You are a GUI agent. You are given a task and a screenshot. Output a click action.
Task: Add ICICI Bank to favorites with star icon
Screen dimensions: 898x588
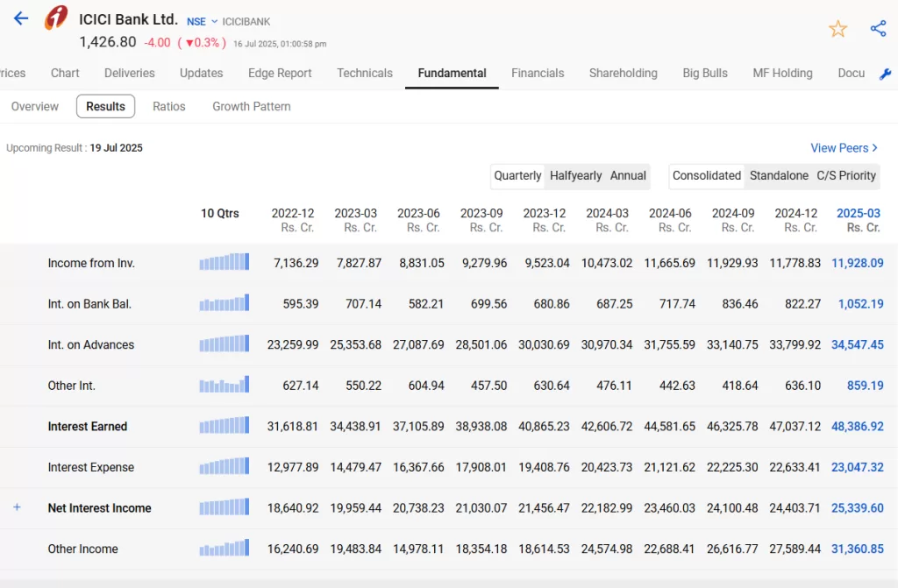point(837,29)
